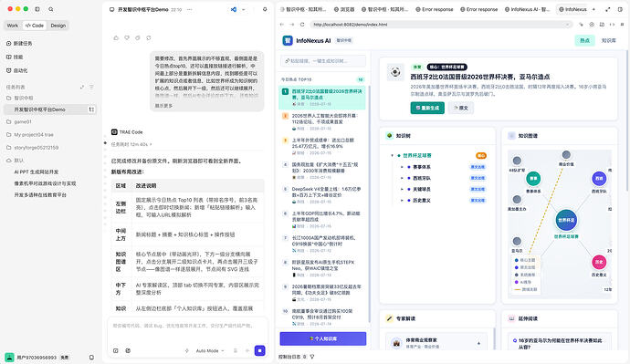
Task: Switch to Code mode
Action: point(35,26)
